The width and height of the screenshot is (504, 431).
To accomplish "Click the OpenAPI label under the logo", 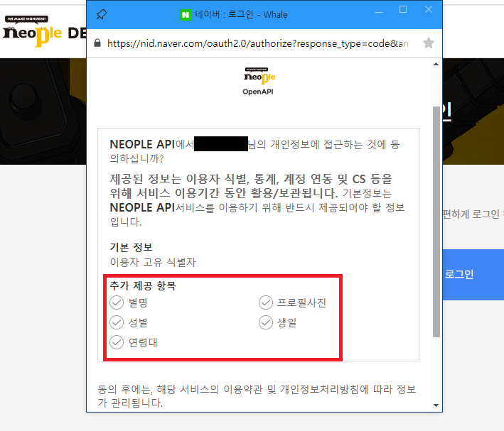I will click(258, 92).
